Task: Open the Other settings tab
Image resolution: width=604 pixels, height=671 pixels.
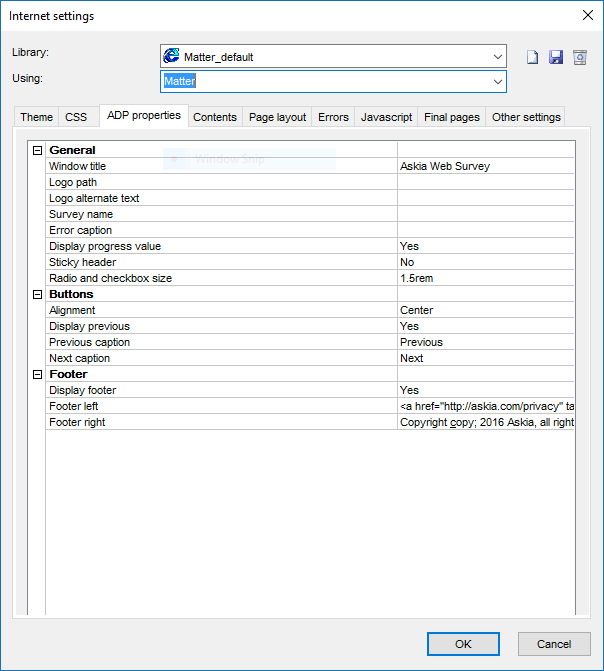Action: tap(526, 117)
